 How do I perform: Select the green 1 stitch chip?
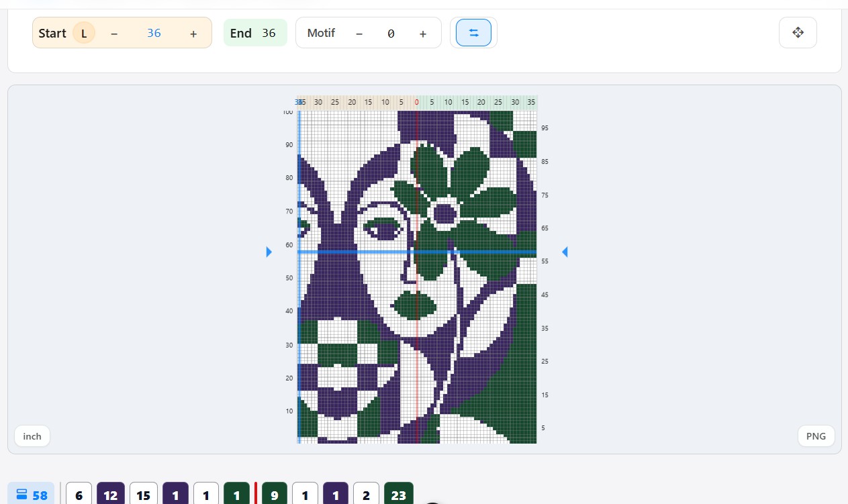237,495
